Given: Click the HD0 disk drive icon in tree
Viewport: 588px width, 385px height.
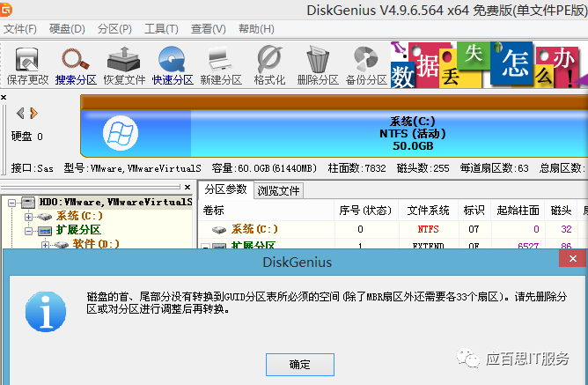Looking at the screenshot, I should coord(28,203).
